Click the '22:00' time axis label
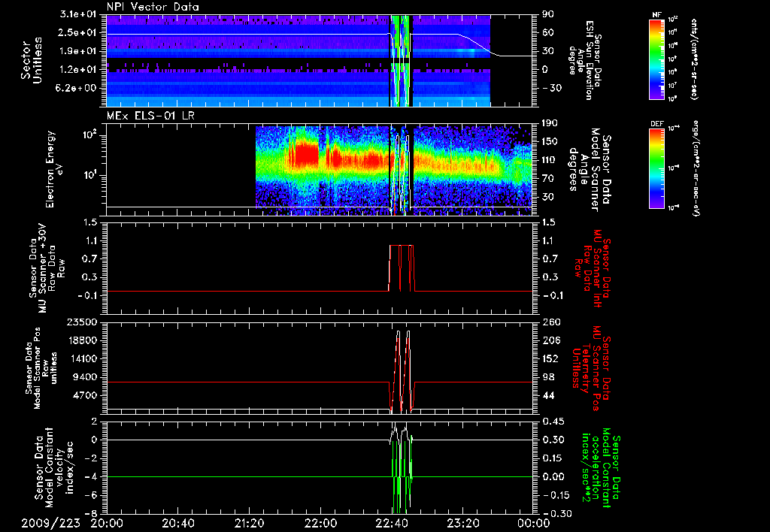770x532 pixels. point(320,523)
